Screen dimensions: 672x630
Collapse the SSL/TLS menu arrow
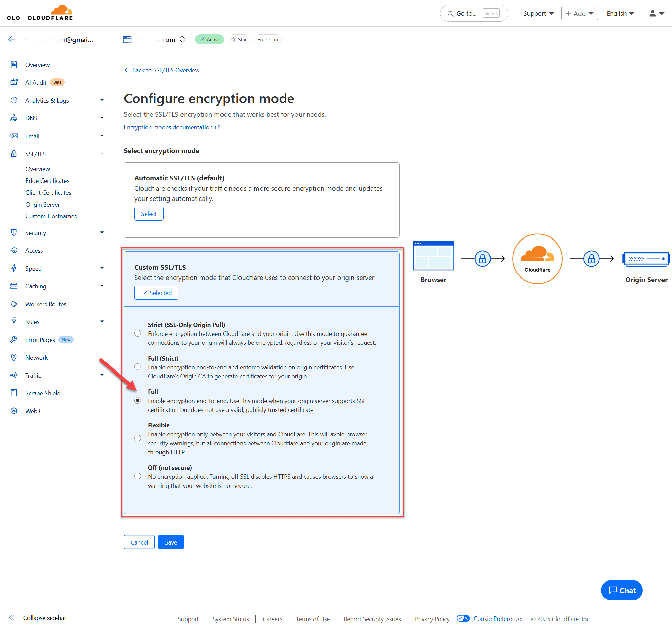102,154
